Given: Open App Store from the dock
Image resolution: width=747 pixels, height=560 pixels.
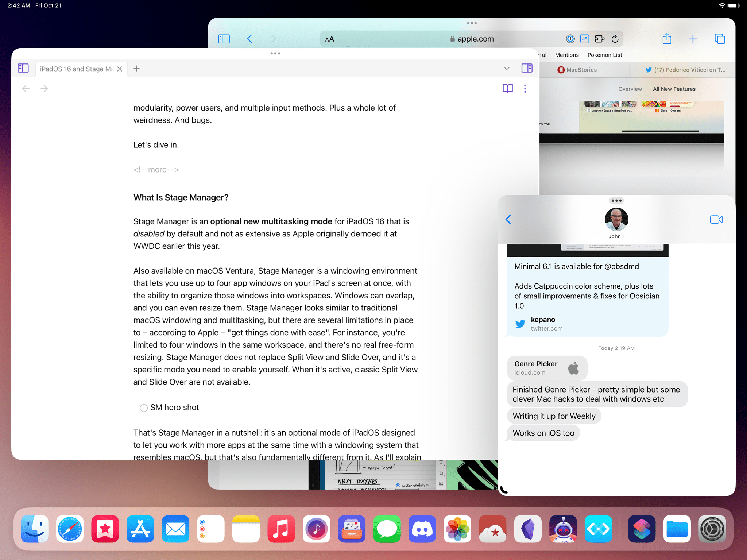Looking at the screenshot, I should pyautogui.click(x=140, y=529).
